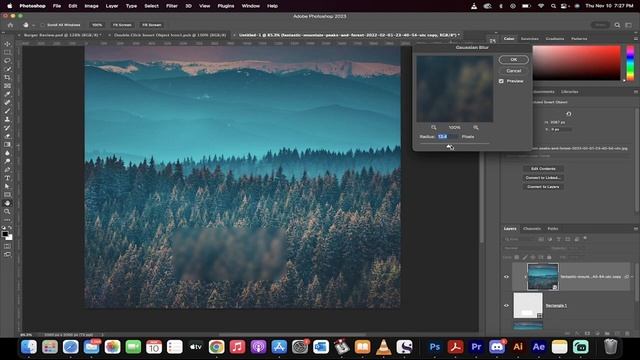Click the 100% zoom button in options bar
640x360 pixels.
(97, 25)
